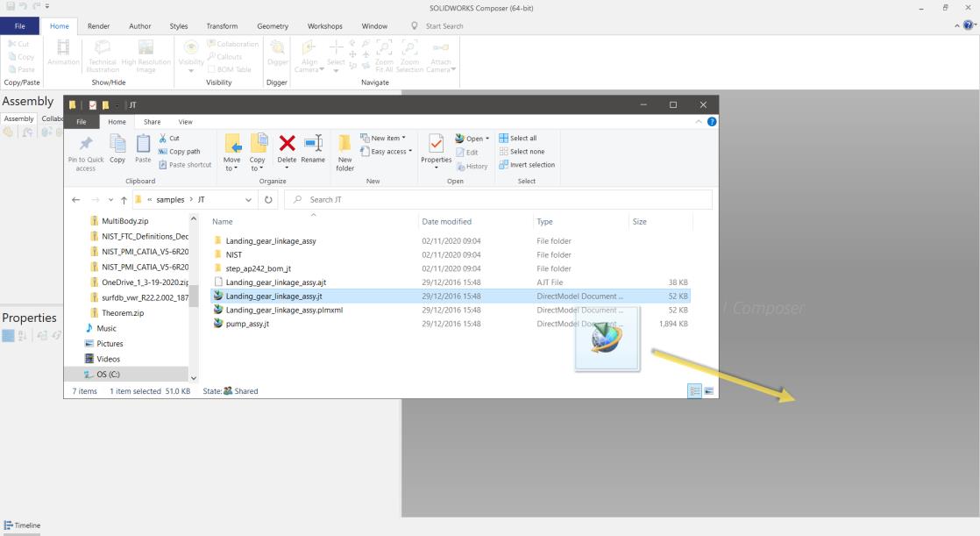Click the Search JT input field
Viewport: 980px width, 536px height.
tap(498, 199)
